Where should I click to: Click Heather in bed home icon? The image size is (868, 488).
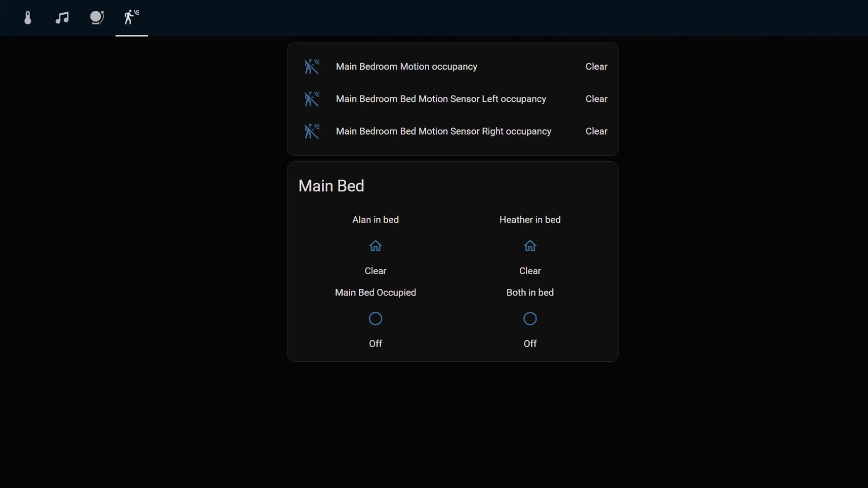(530, 246)
